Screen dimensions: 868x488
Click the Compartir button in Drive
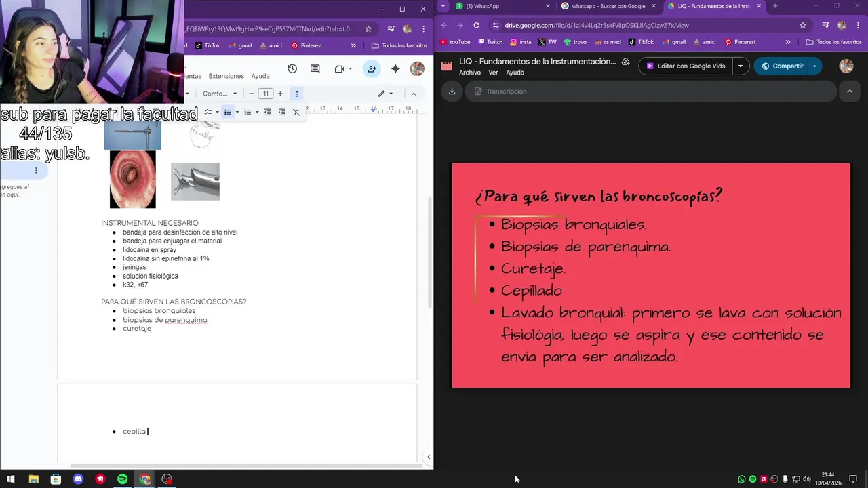[782, 66]
